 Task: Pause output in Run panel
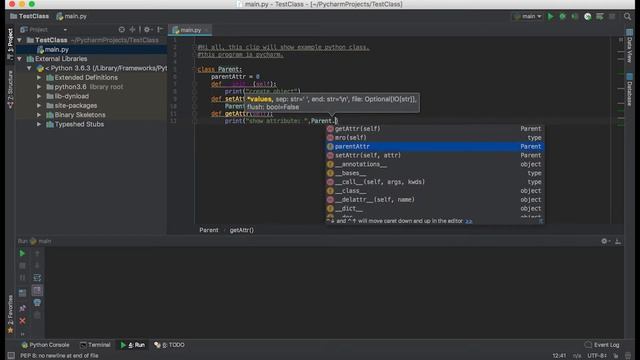[x=22, y=278]
